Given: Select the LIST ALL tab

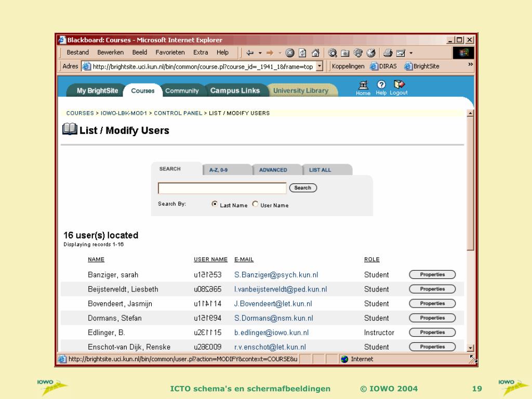Looking at the screenshot, I should [x=326, y=170].
